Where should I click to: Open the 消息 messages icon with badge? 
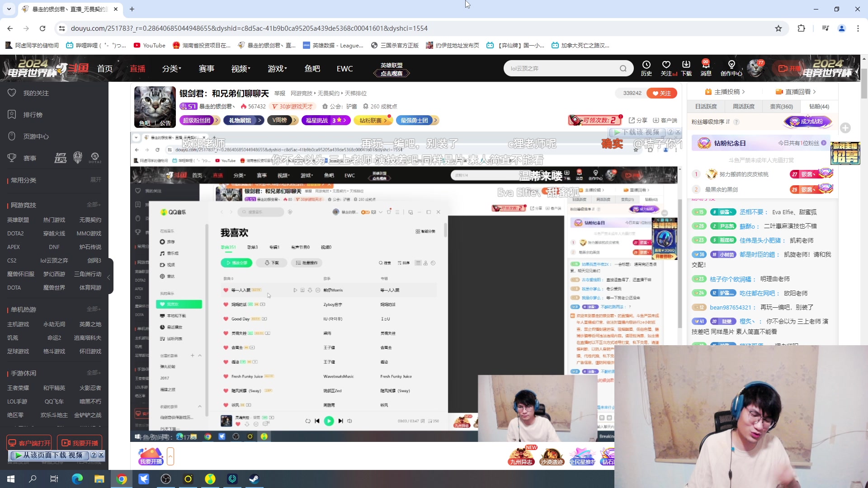(x=706, y=68)
